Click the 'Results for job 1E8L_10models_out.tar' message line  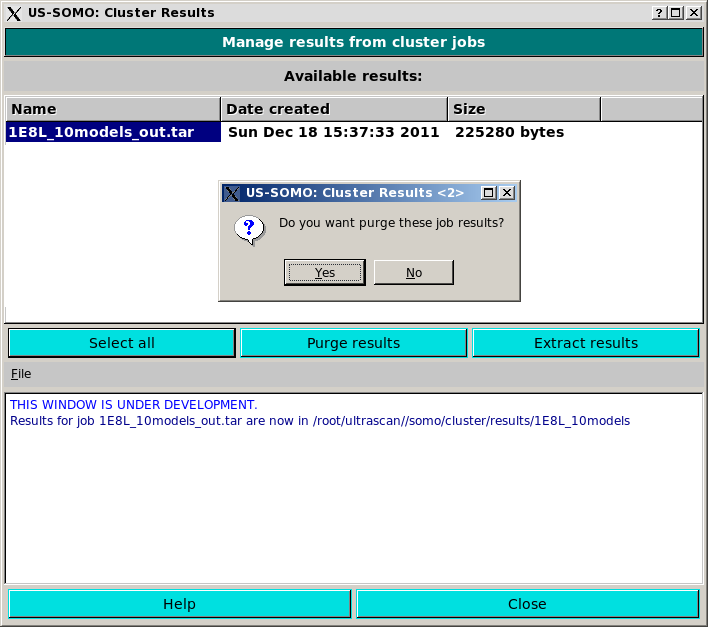pyautogui.click(x=320, y=421)
